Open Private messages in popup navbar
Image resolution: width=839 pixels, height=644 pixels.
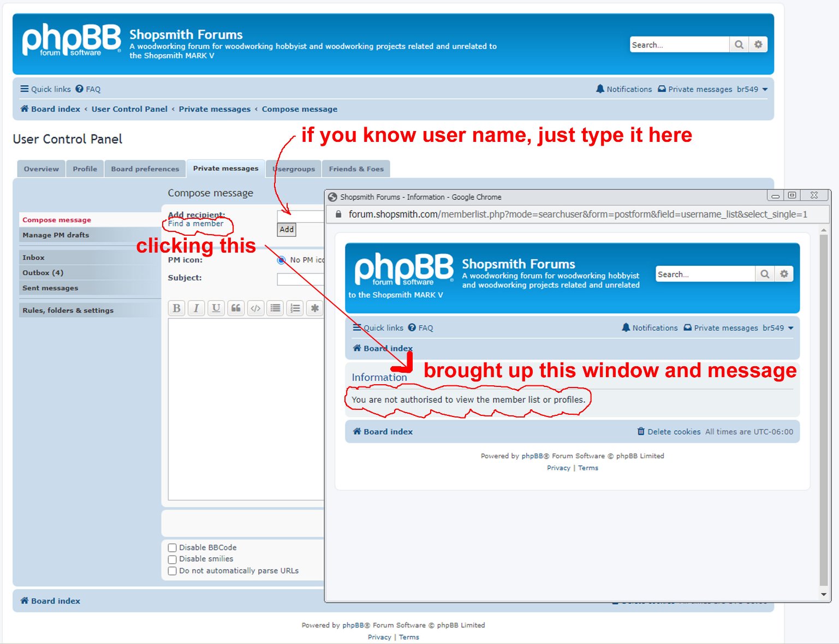(x=721, y=328)
